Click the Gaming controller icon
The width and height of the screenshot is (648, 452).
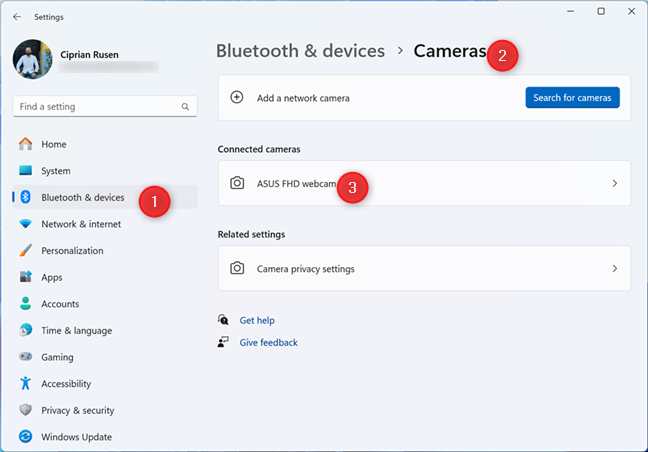pos(26,356)
